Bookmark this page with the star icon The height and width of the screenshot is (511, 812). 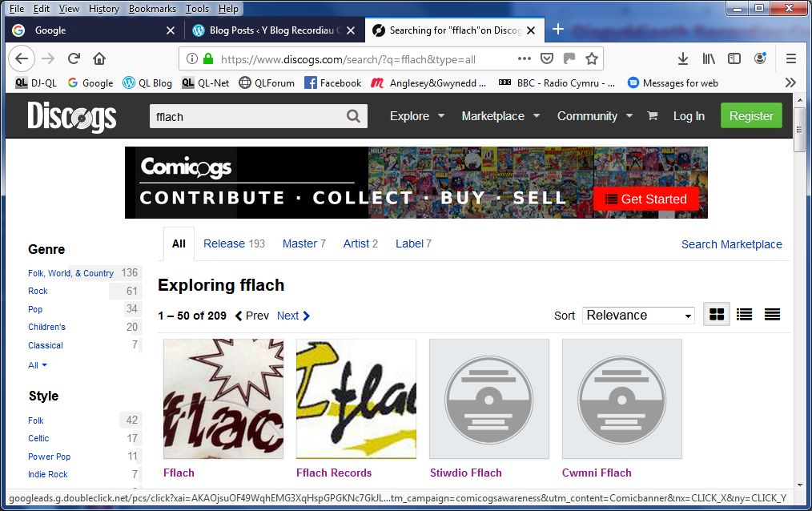pos(592,58)
